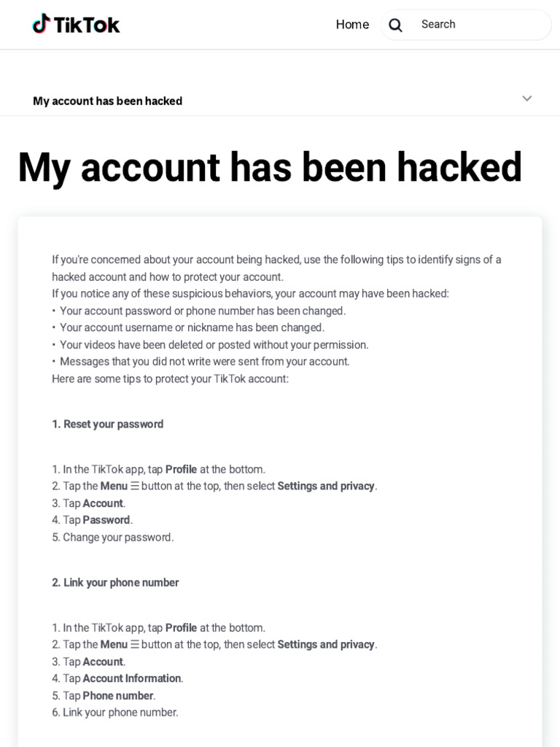Click 'Settings and privacy' in the phone number steps

(325, 644)
